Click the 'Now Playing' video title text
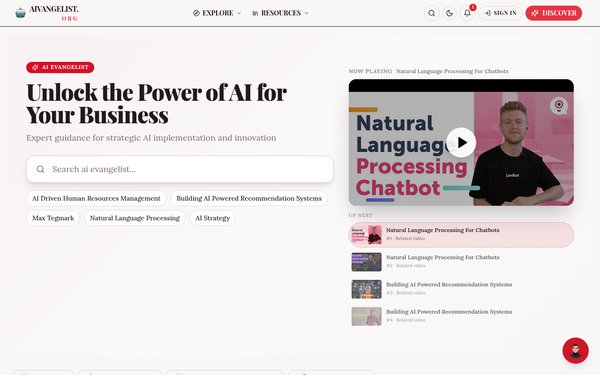 tap(452, 71)
